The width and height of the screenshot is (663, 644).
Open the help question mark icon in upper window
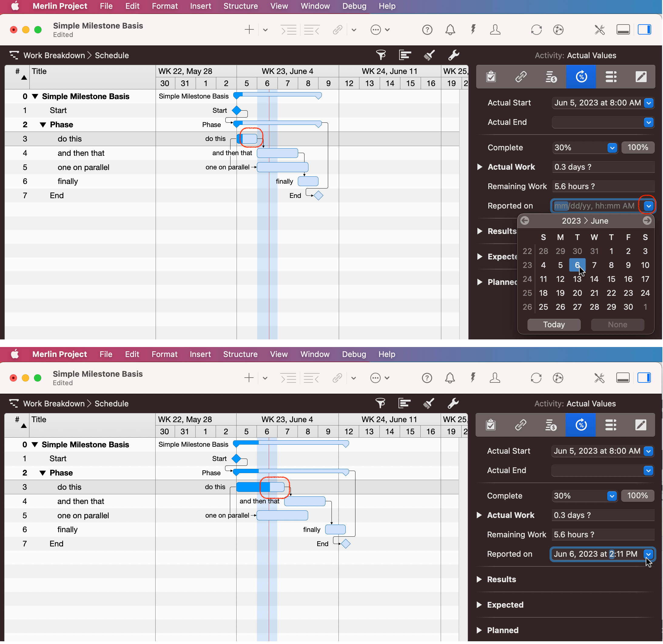pyautogui.click(x=427, y=30)
